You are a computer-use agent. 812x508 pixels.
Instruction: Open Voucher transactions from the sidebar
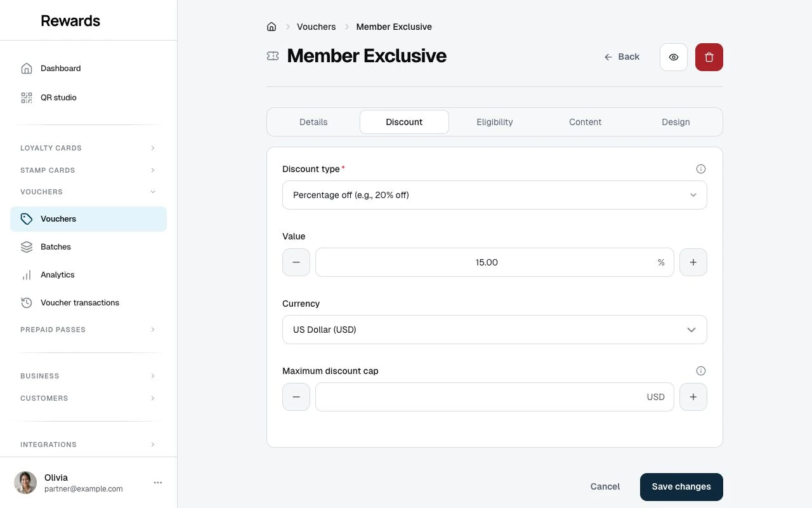tap(88, 303)
